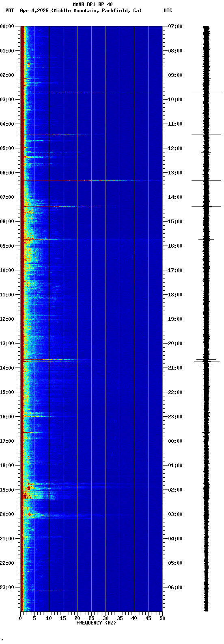Click the 04:00 label on the UTC axis
The width and height of the screenshot is (224, 644).
175,539
